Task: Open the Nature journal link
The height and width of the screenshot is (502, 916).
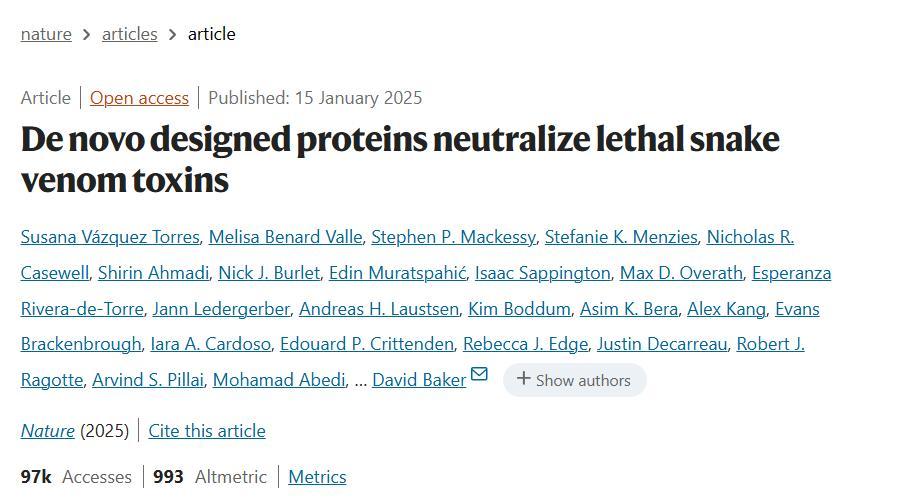Action: pos(47,431)
